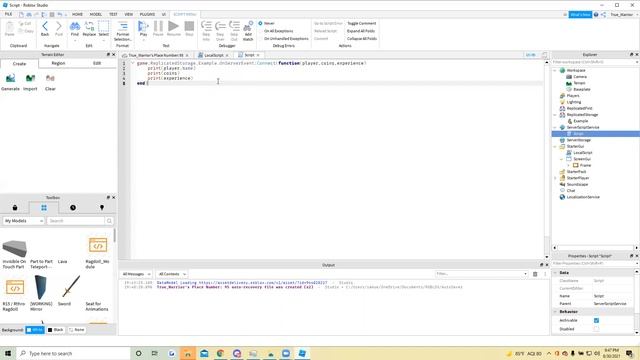The width and height of the screenshot is (640, 360).
Task: Switch to the MODEL ribbon tab
Action: click(96, 14)
